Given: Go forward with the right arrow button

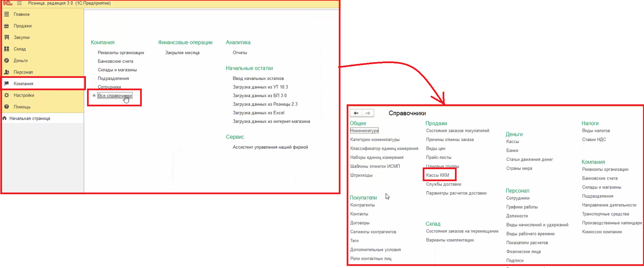Looking at the screenshot, I should point(368,113).
